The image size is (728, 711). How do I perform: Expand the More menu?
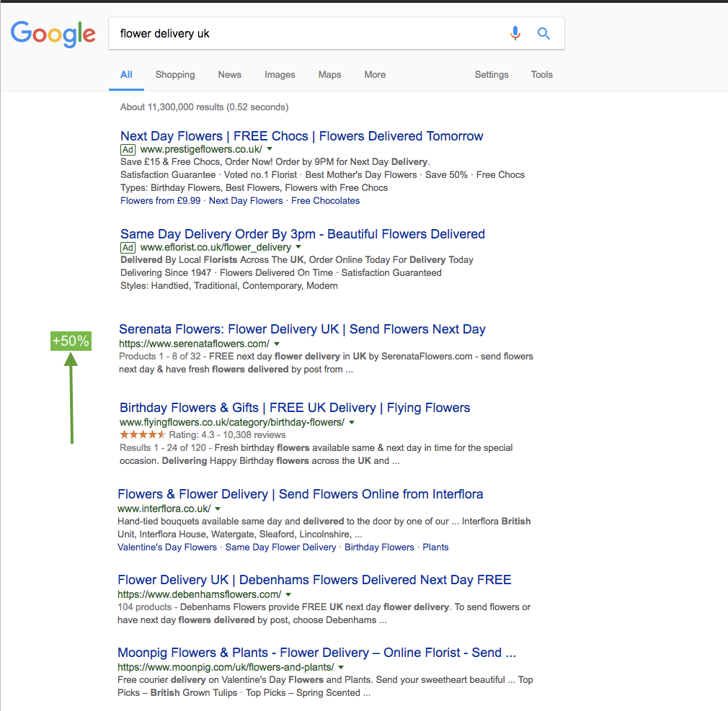pos(375,75)
